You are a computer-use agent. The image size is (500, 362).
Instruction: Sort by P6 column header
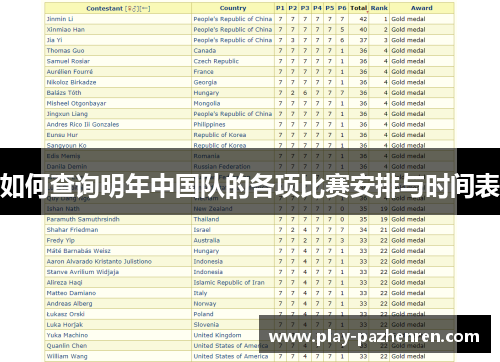pos(342,8)
